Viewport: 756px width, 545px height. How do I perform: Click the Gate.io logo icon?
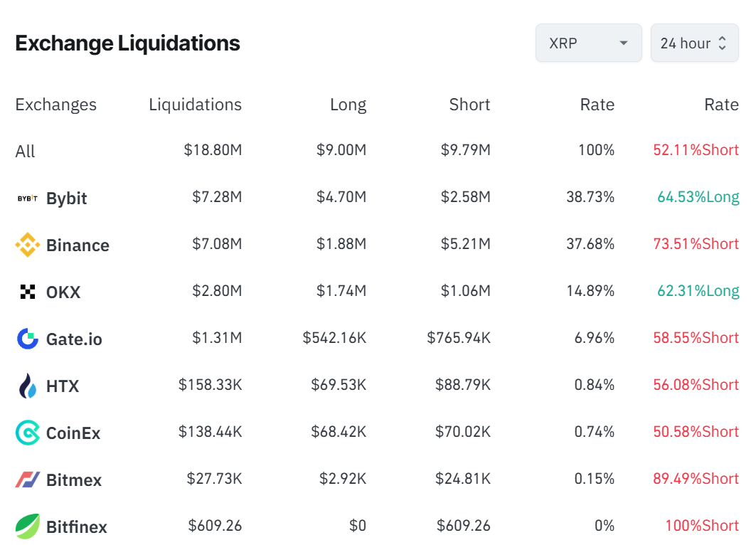28,339
